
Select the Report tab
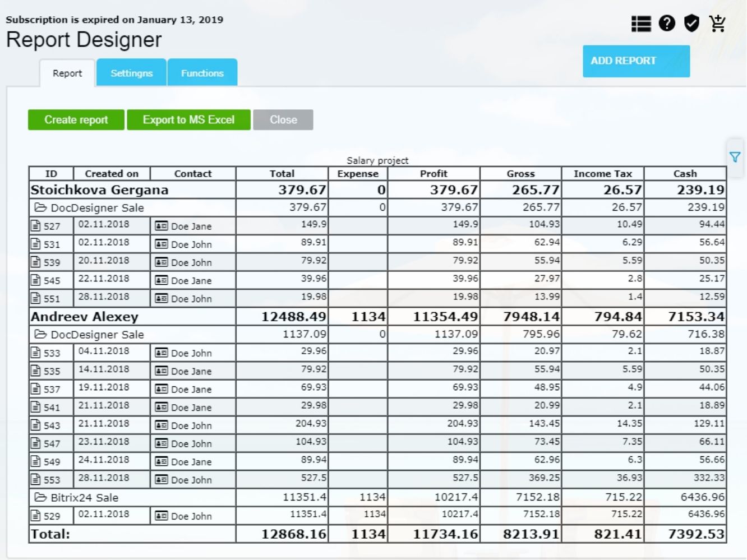click(67, 73)
